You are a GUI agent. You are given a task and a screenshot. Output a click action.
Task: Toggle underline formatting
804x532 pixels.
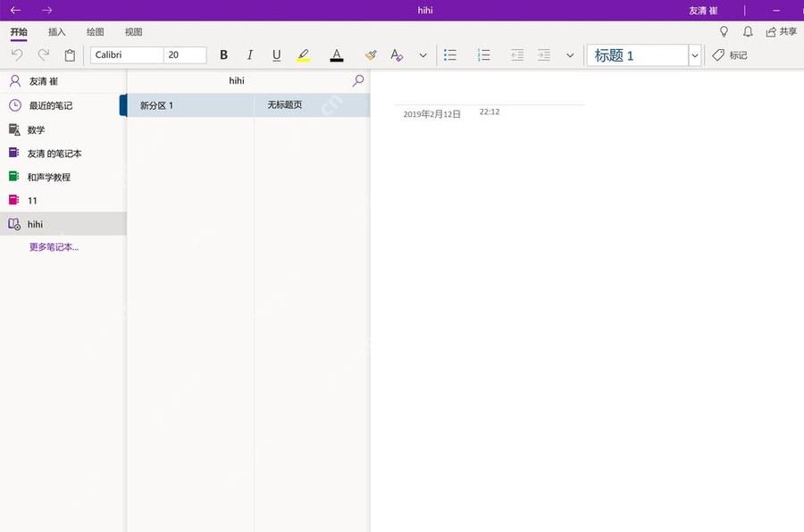[276, 54]
